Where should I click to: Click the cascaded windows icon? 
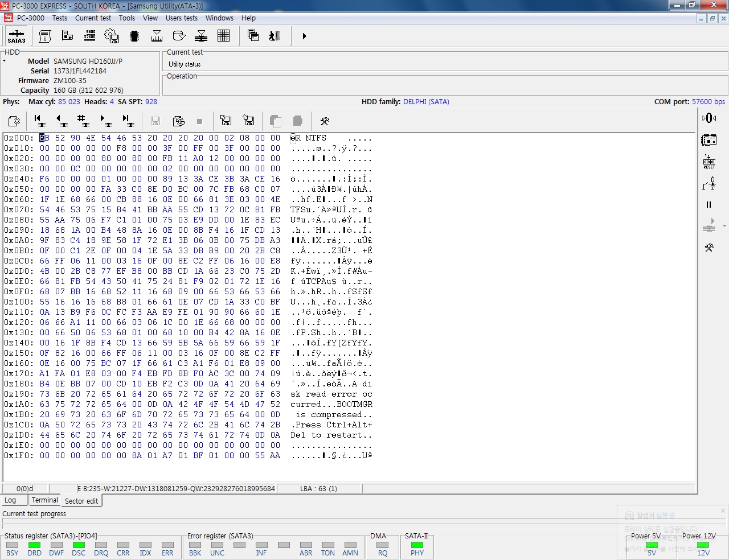[253, 36]
